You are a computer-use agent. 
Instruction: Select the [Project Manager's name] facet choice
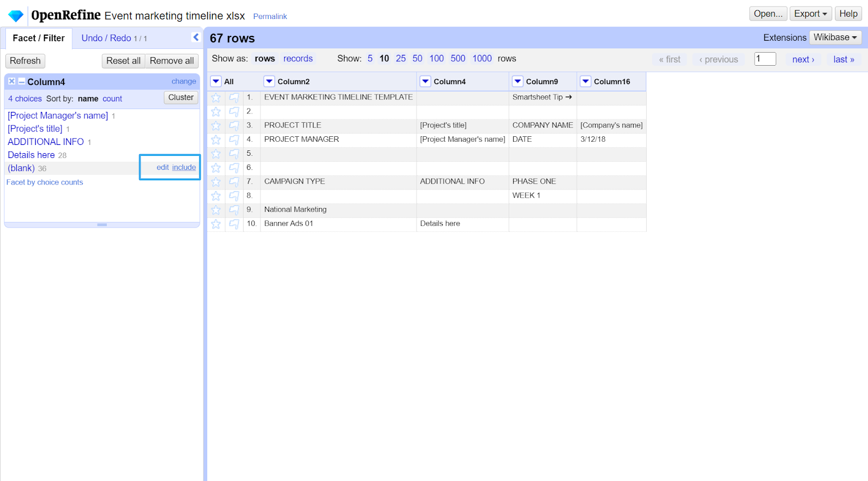coord(58,116)
